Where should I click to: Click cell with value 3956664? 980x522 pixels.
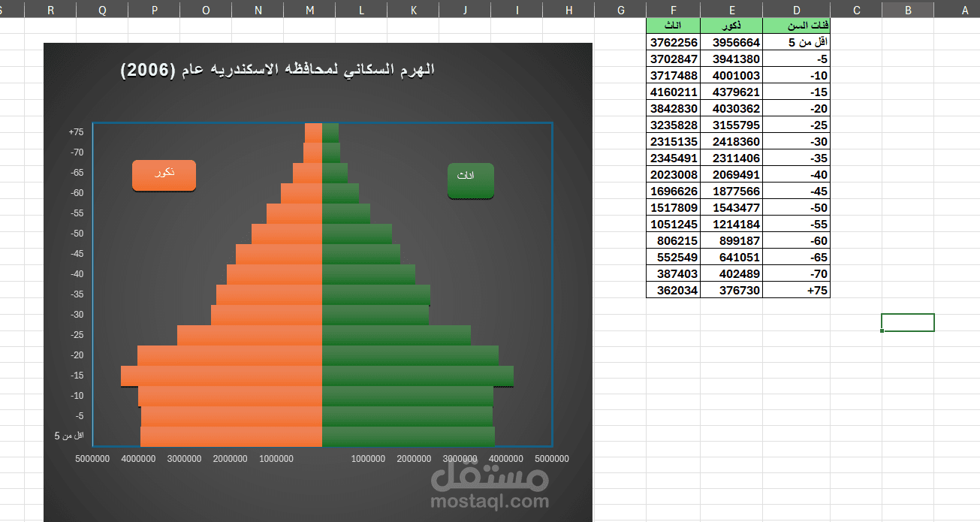(731, 43)
